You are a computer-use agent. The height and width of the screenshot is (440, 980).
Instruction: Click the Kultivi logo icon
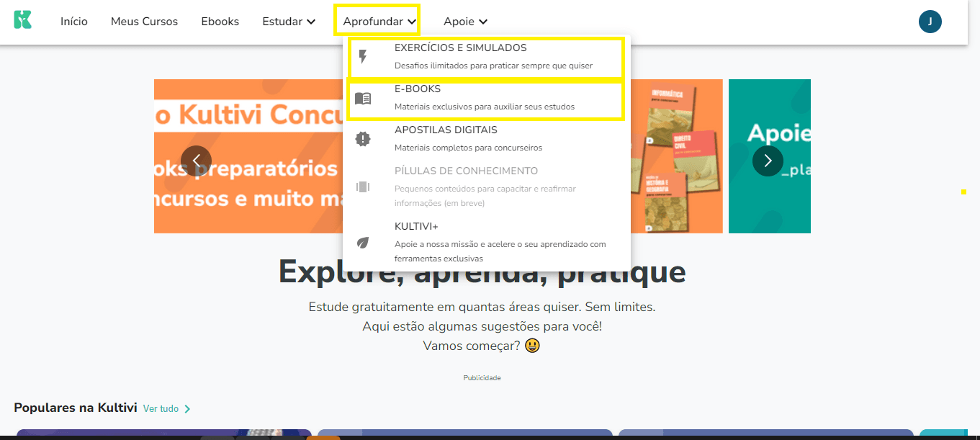pyautogui.click(x=22, y=20)
